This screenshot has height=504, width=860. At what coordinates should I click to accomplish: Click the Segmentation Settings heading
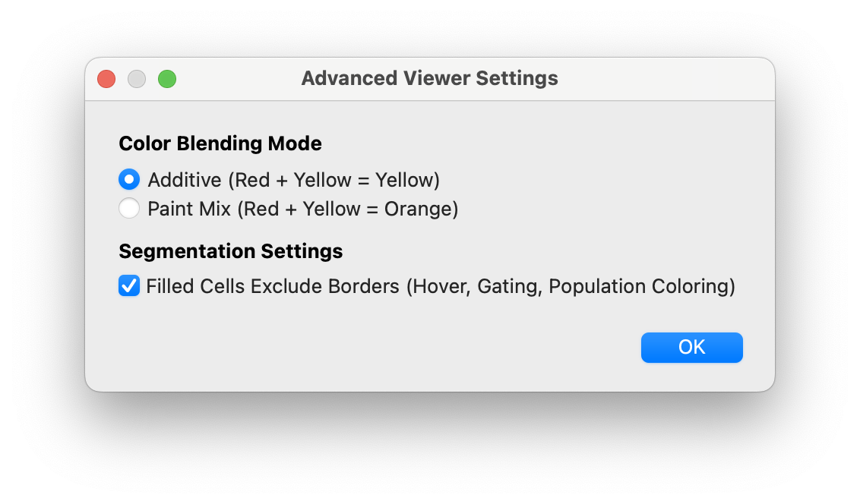click(230, 251)
